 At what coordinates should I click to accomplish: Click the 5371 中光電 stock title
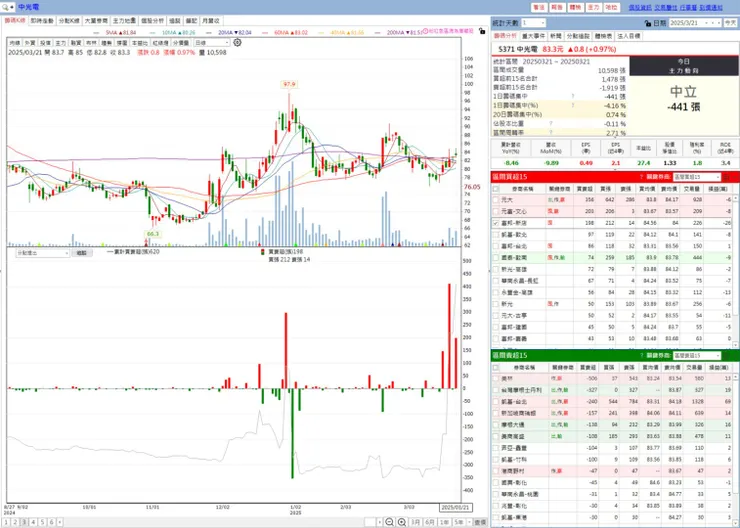click(518, 49)
